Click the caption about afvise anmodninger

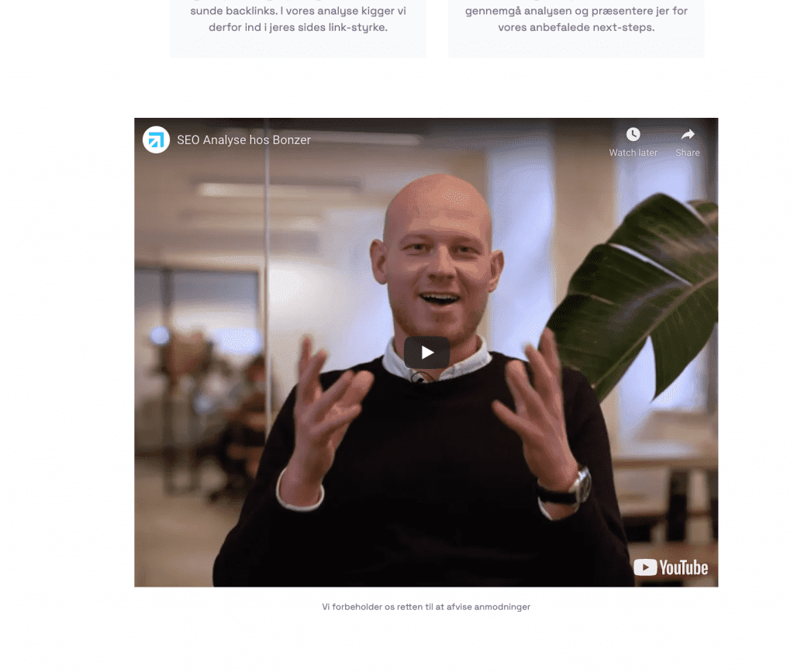click(x=426, y=607)
